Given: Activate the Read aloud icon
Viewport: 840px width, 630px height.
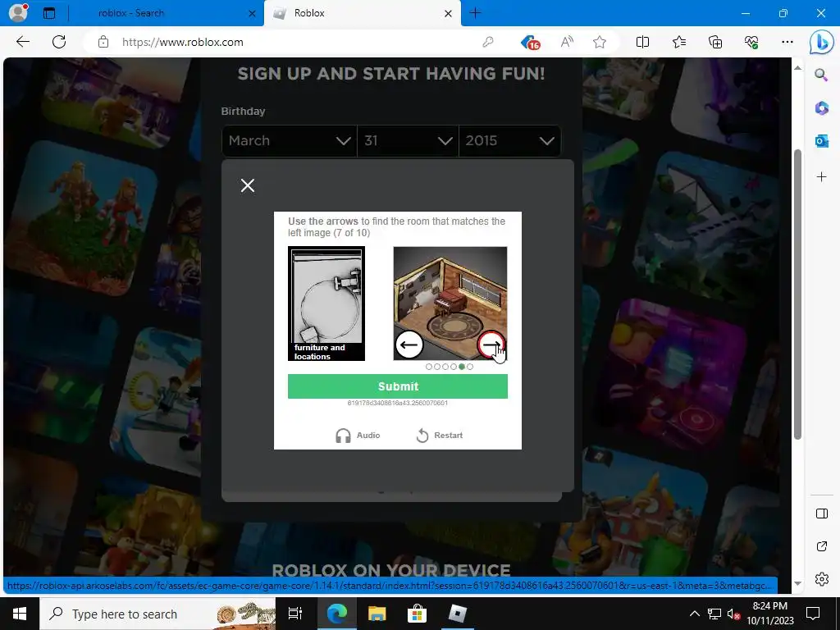Looking at the screenshot, I should coord(567,42).
